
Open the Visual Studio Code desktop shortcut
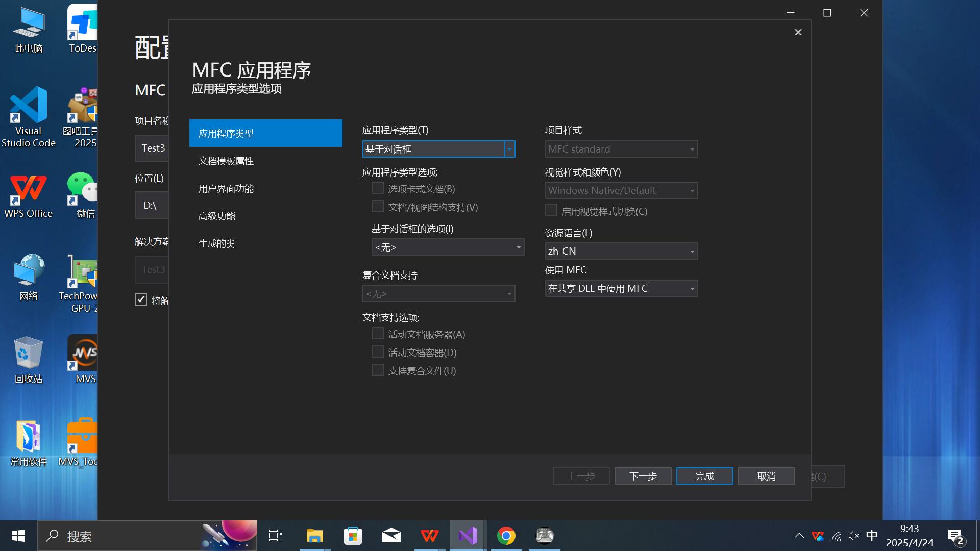pos(29,117)
